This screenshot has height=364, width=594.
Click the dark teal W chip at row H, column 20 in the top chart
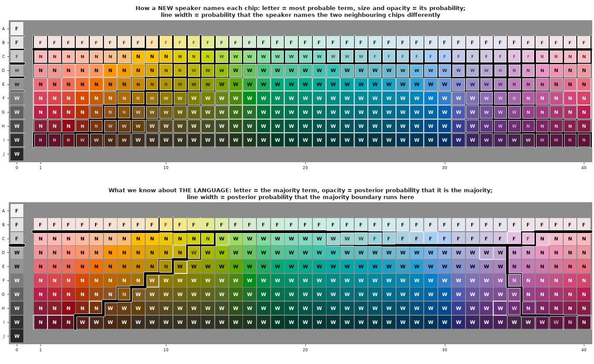coord(305,126)
